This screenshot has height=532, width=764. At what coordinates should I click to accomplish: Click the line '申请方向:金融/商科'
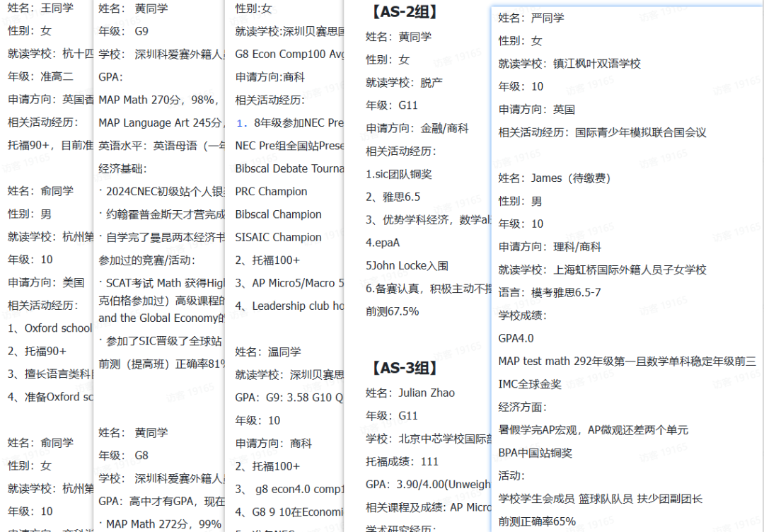(417, 128)
